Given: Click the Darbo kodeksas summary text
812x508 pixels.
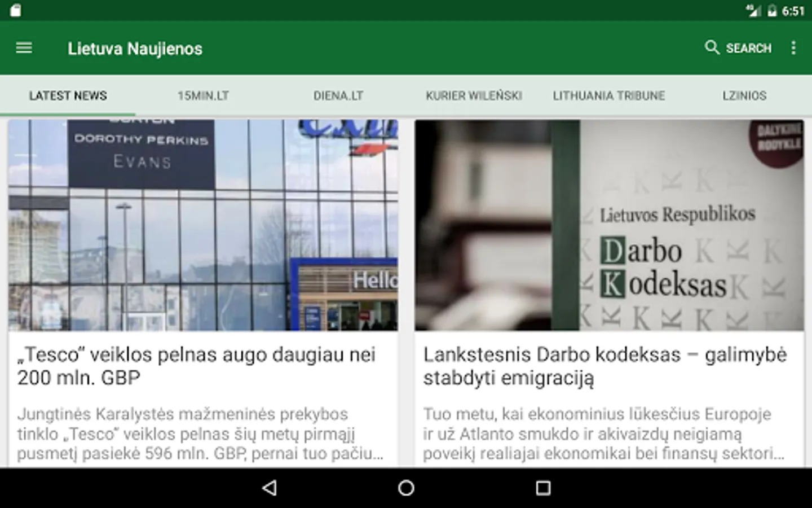Looking at the screenshot, I should (x=603, y=433).
